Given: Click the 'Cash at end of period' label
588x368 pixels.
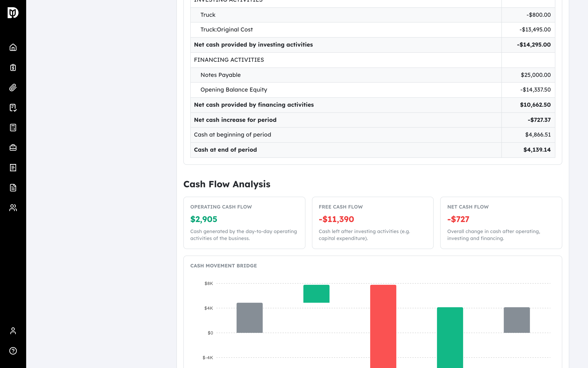Looking at the screenshot, I should [225, 150].
